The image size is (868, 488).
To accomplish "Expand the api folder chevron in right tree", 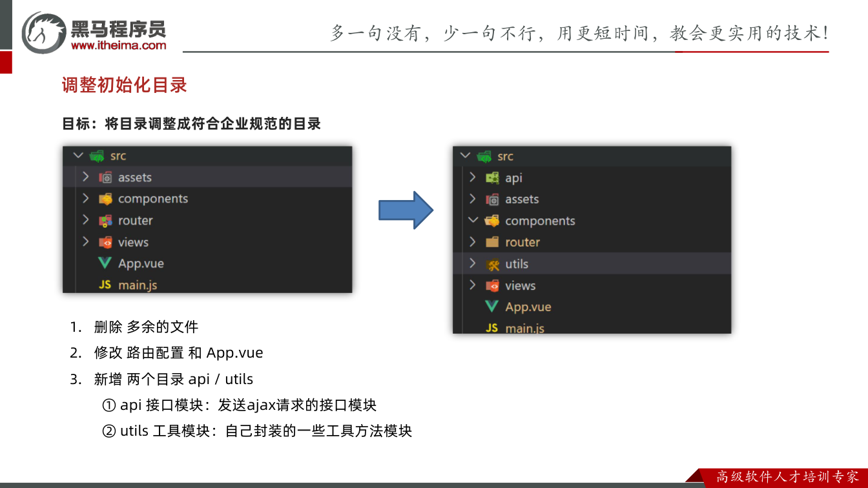I will pos(473,178).
